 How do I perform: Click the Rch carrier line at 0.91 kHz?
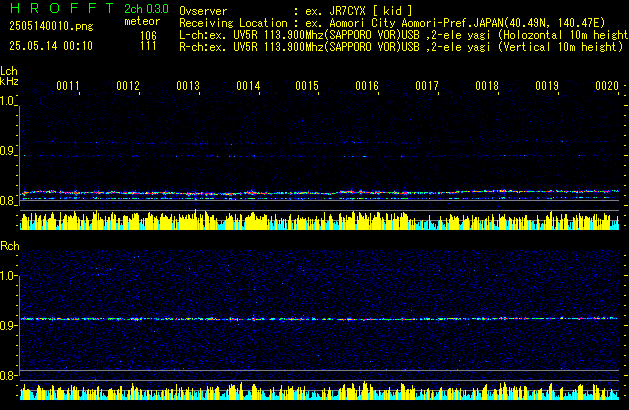coord(320,319)
